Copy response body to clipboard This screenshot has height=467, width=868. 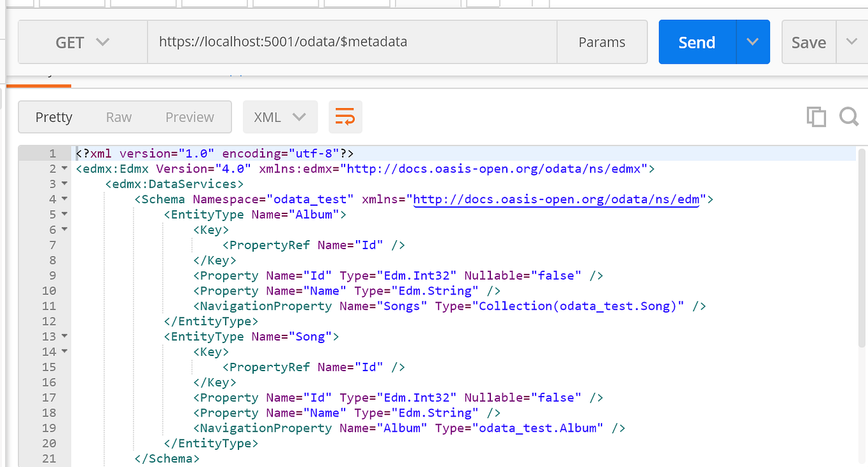click(x=816, y=116)
